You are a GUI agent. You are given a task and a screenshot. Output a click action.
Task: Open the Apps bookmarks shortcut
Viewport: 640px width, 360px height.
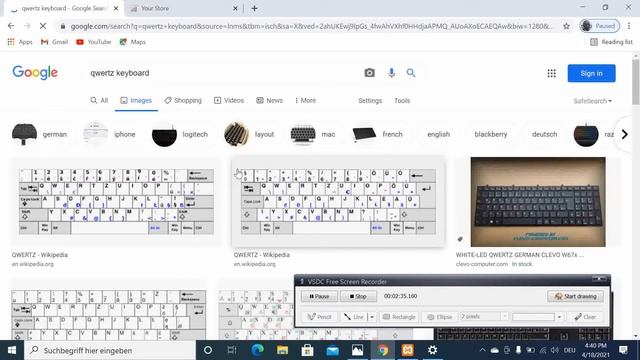20,42
